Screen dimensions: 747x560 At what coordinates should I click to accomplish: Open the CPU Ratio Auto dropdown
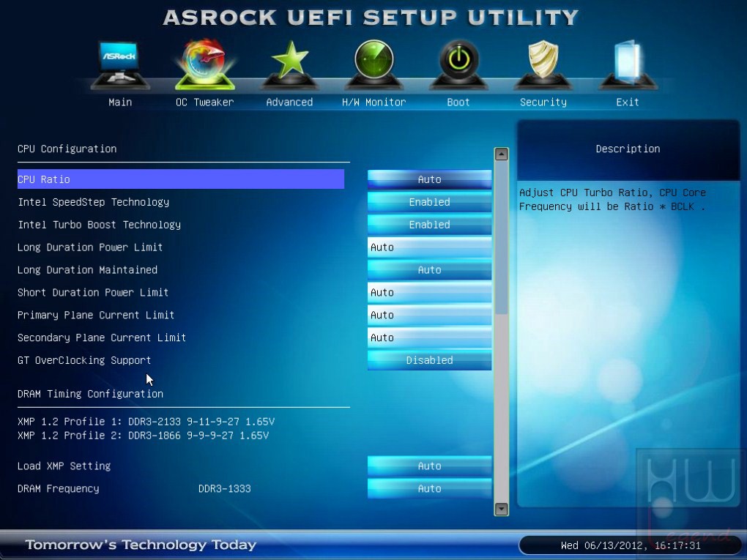(429, 179)
